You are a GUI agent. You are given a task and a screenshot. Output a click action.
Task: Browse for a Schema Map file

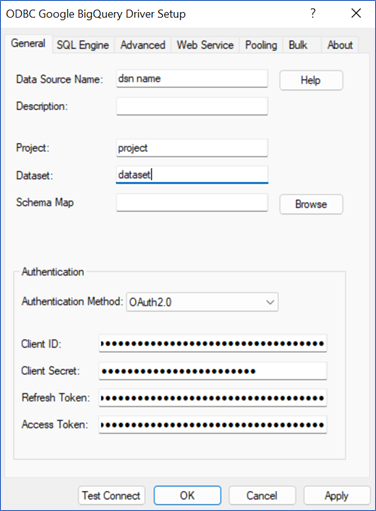tap(311, 204)
